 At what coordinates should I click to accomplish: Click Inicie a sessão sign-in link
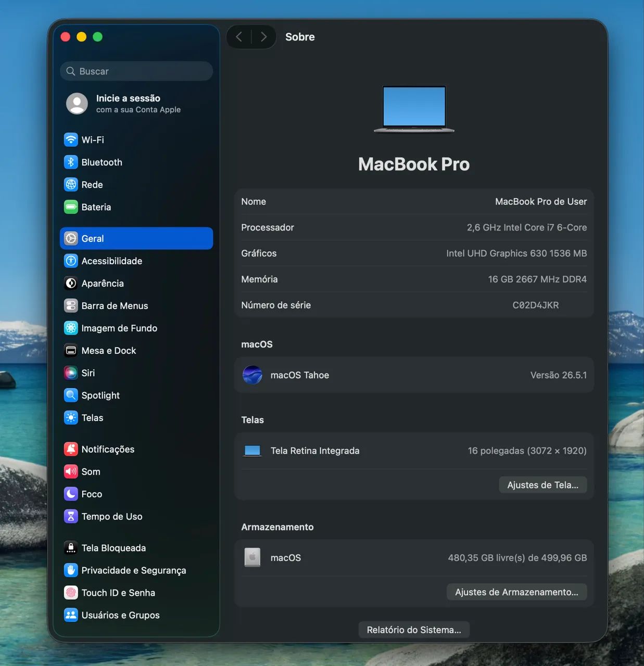pos(128,98)
